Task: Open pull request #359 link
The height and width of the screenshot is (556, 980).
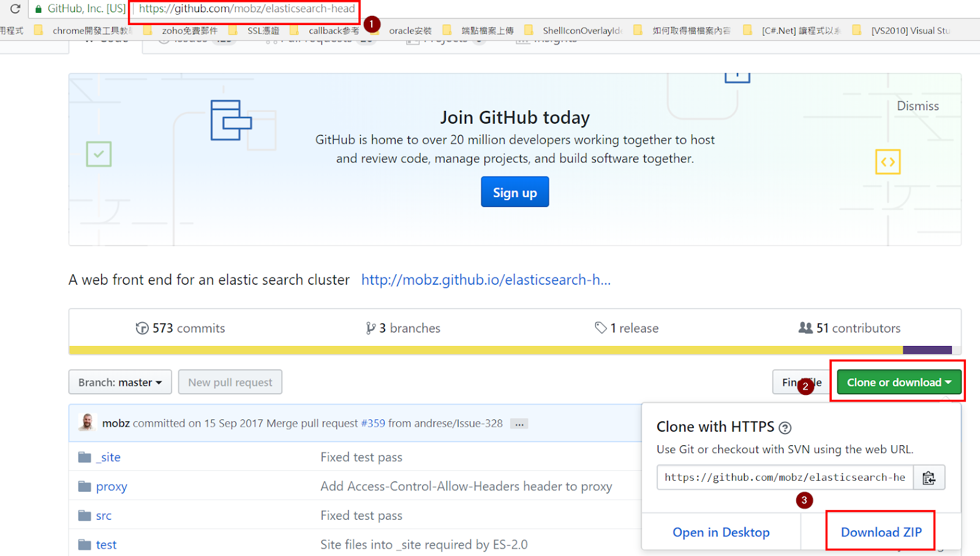Action: click(x=373, y=423)
